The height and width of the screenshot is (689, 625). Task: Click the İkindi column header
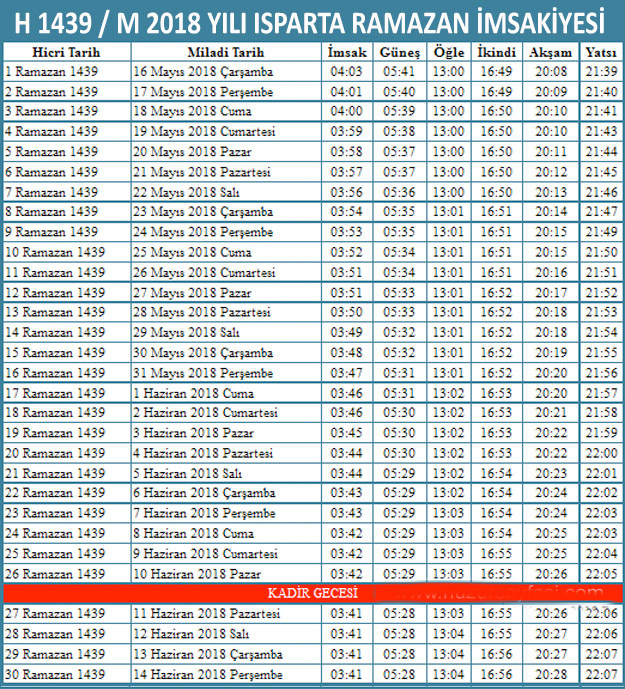497,51
